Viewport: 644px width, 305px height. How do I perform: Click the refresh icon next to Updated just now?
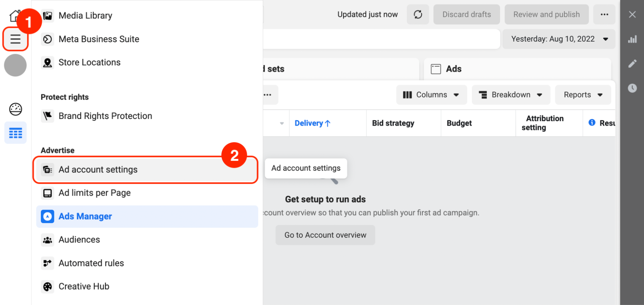pos(418,14)
